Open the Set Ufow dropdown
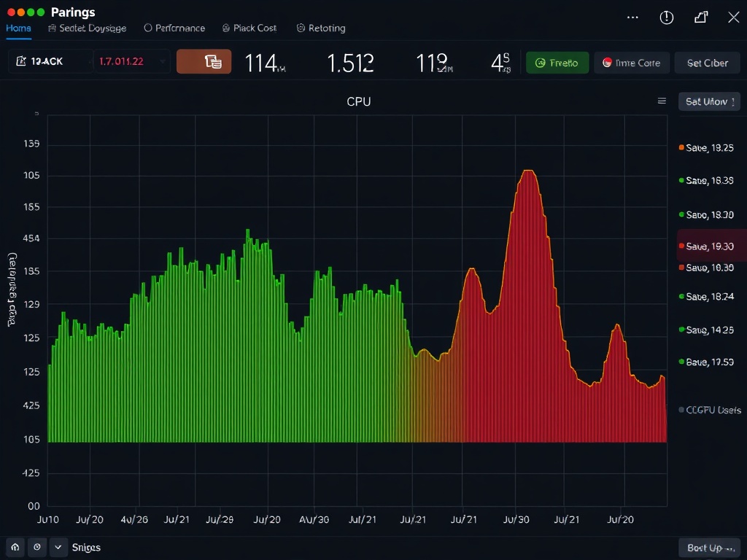This screenshot has width=747, height=560. pos(708,101)
